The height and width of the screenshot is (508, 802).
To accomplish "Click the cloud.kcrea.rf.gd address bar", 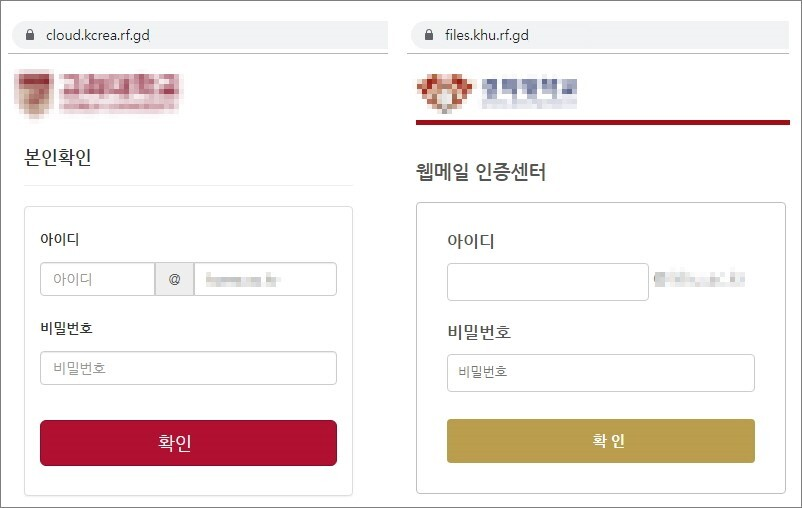I will (199, 35).
